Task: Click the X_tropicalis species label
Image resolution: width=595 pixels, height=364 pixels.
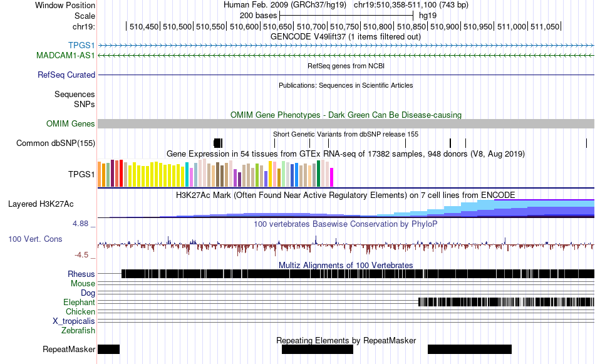Action: click(x=73, y=321)
